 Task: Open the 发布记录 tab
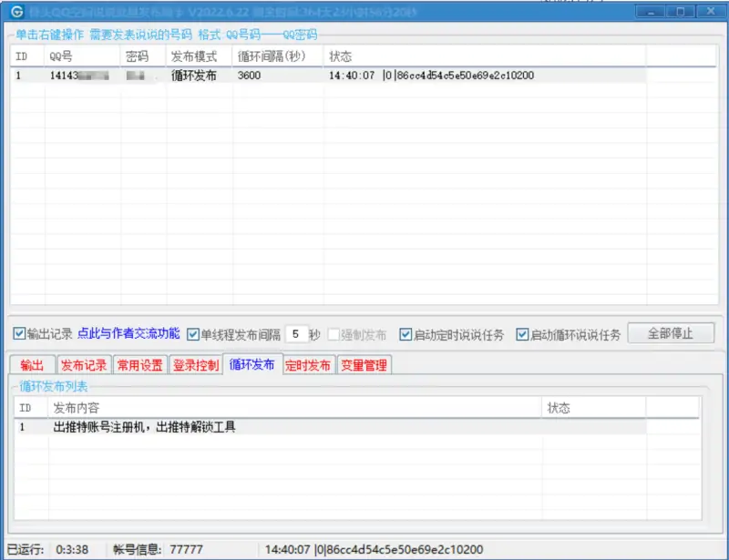pyautogui.click(x=84, y=365)
